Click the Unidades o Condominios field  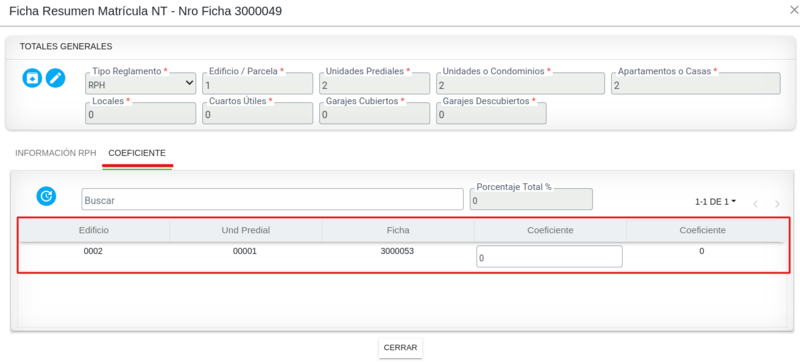coord(520,84)
